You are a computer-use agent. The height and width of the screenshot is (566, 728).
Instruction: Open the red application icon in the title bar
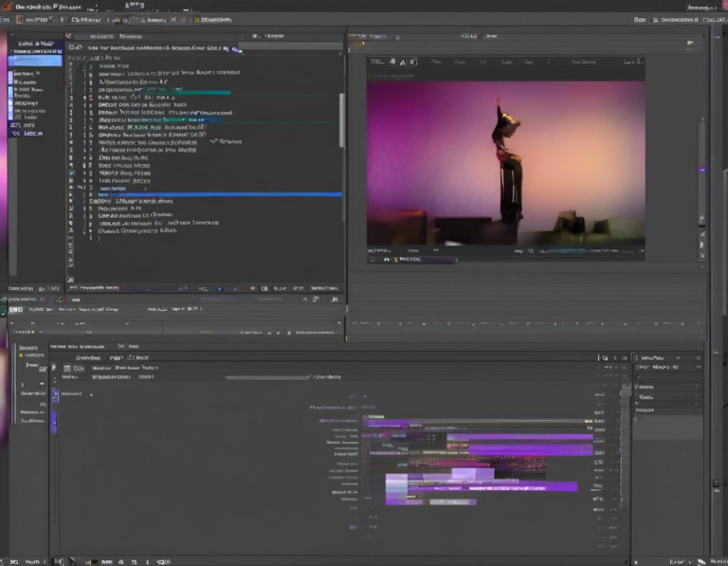click(8, 7)
